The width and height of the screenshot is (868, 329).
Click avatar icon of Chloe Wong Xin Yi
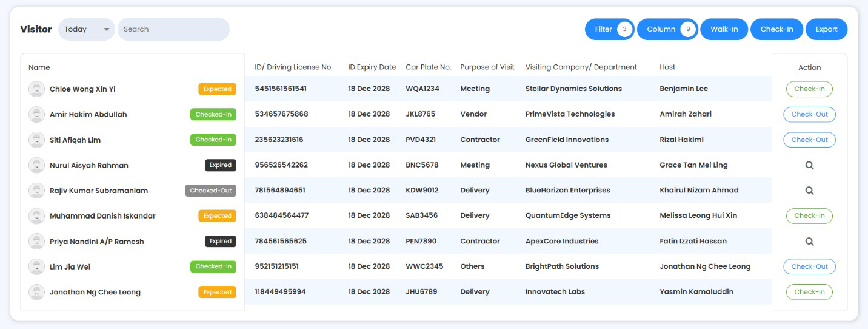pyautogui.click(x=37, y=89)
